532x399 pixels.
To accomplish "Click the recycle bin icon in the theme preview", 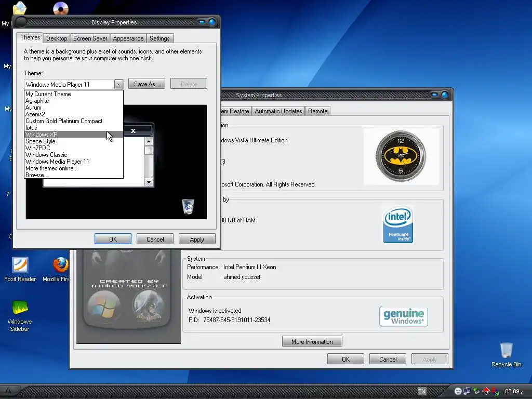I will (188, 206).
